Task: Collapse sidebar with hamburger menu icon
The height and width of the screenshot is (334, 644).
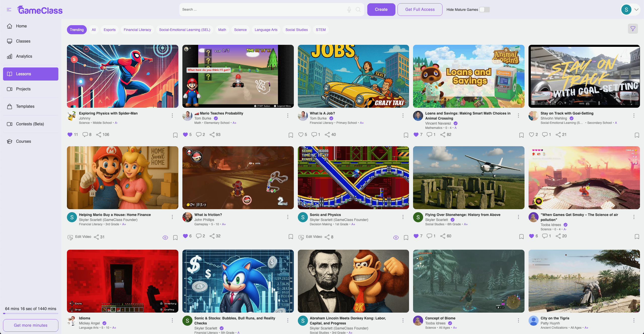Action: [x=9, y=10]
